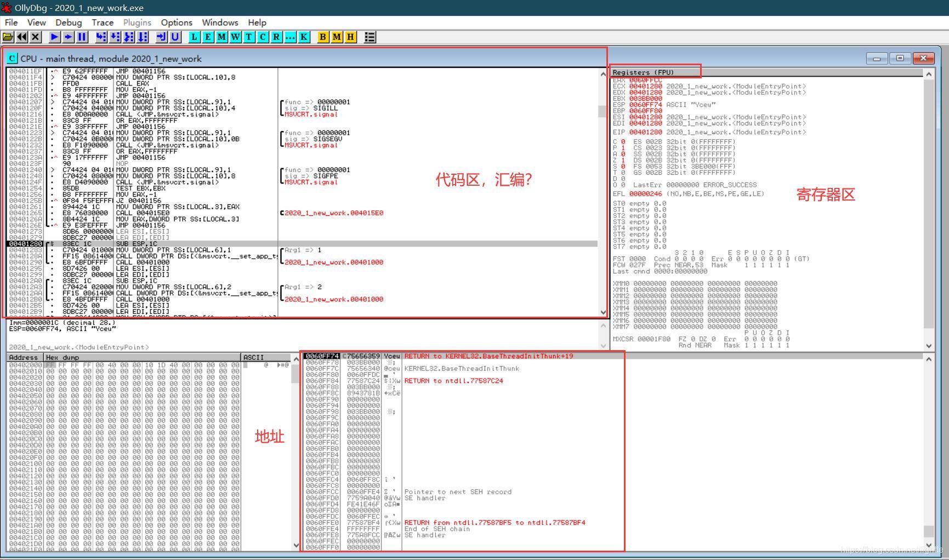
Task: Click the Hex dump column header
Action: [143, 357]
